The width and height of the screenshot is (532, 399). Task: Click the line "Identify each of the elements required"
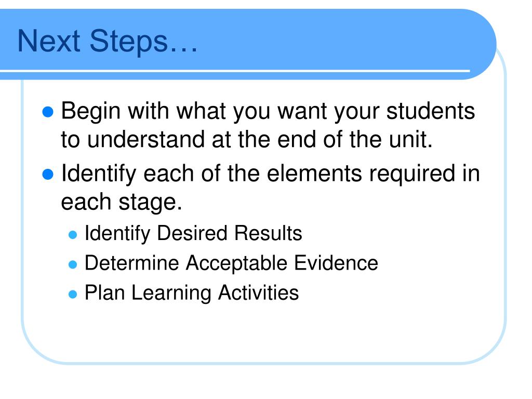pyautogui.click(x=270, y=174)
